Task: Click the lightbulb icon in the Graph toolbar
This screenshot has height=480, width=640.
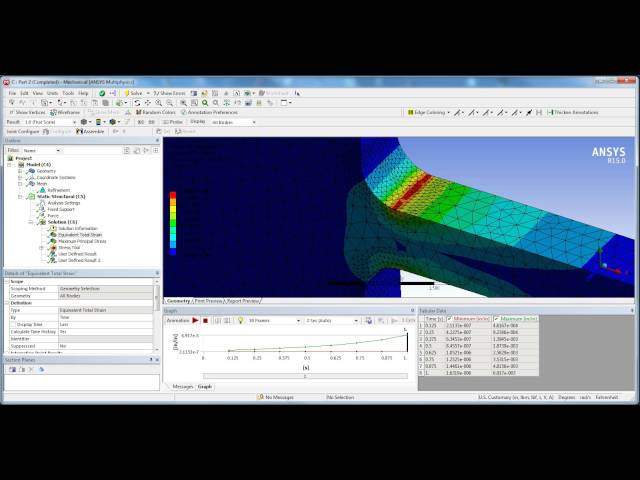Action: coord(240,320)
